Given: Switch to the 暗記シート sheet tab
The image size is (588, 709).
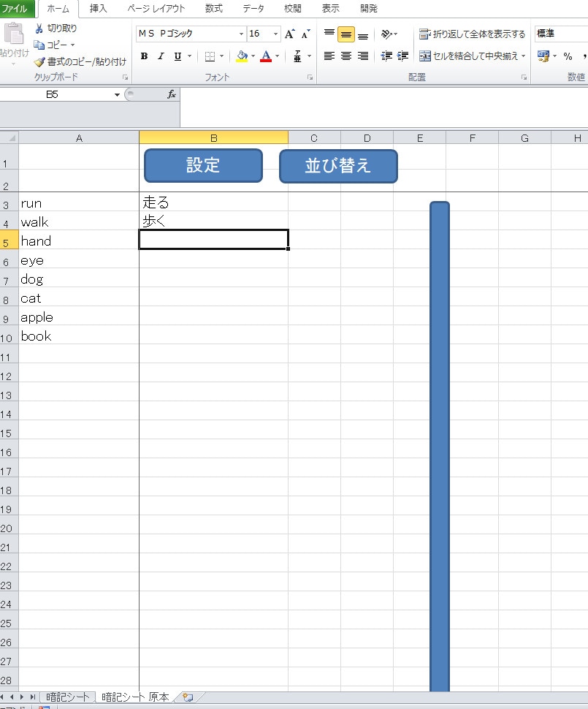Looking at the screenshot, I should [68, 697].
